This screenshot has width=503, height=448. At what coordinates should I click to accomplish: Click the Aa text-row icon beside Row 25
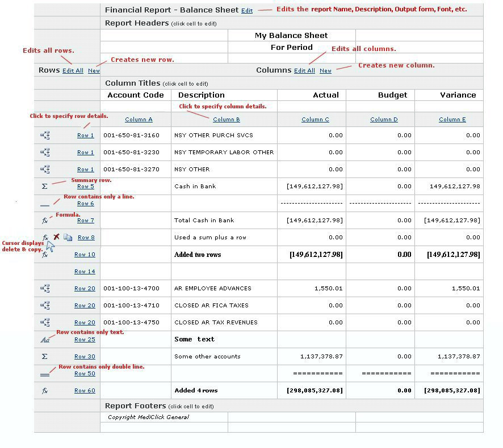pos(45,339)
